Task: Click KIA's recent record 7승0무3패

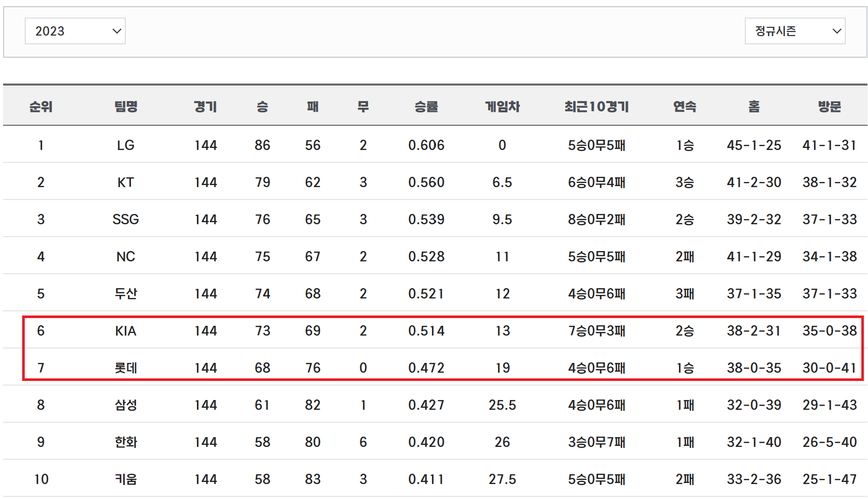Action: pos(596,331)
